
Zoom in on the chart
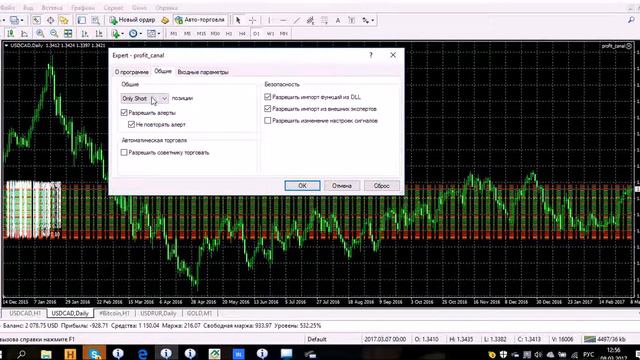point(40,33)
